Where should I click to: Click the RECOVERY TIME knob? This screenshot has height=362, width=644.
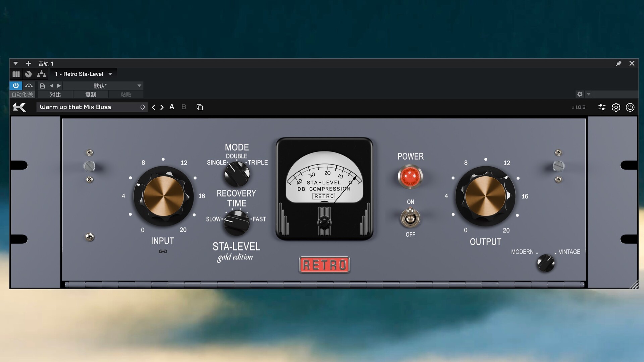(236, 223)
